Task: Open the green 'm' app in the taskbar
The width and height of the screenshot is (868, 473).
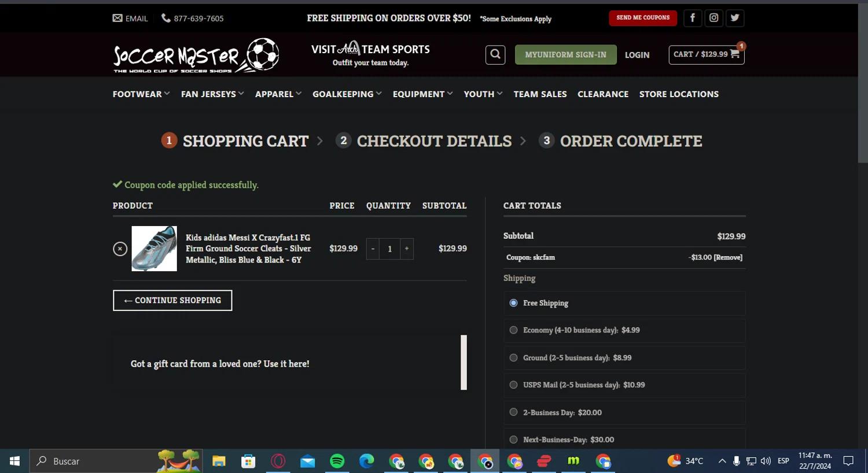Action: click(x=573, y=461)
